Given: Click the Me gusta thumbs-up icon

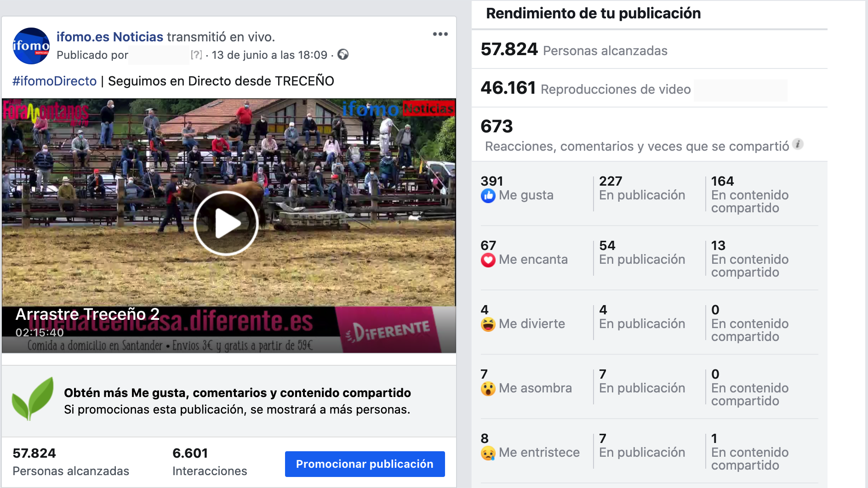Looking at the screenshot, I should click(x=488, y=196).
